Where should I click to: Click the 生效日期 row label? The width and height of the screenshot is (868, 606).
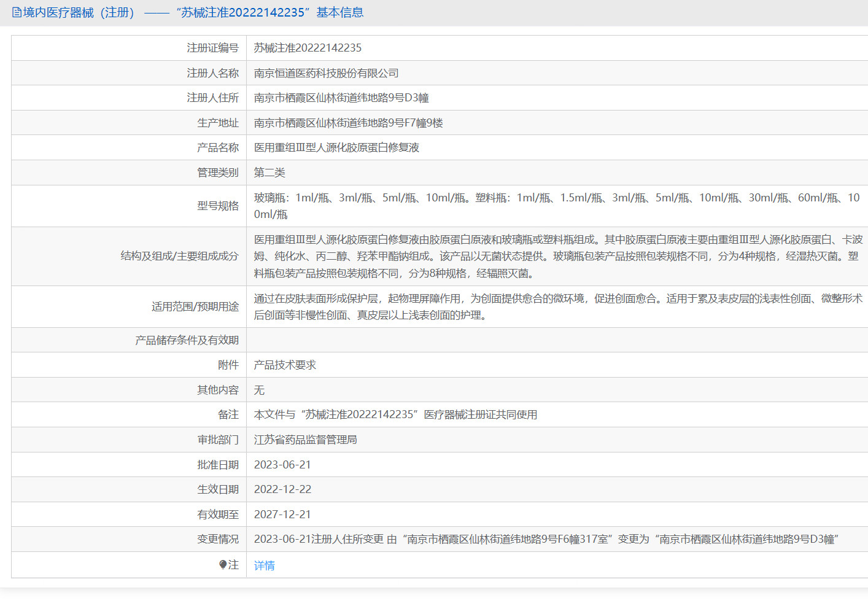click(218, 489)
